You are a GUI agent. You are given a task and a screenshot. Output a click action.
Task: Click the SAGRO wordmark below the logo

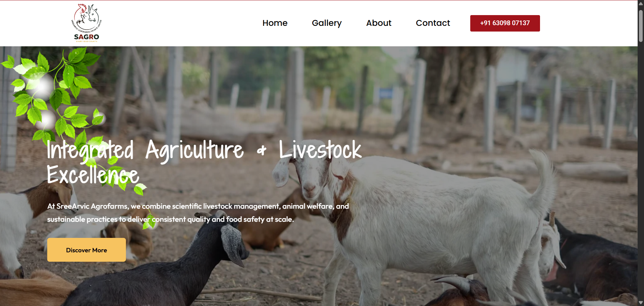tap(87, 37)
